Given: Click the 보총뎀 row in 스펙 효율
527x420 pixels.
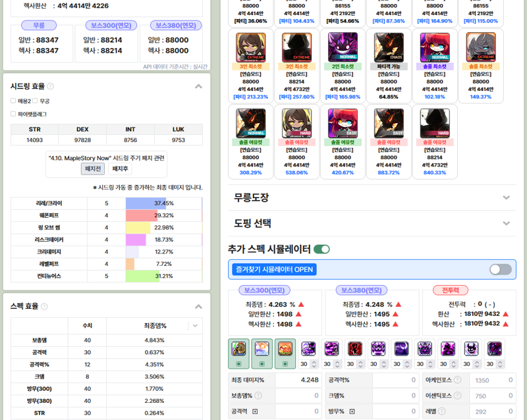Looking at the screenshot, I should (107, 340).
